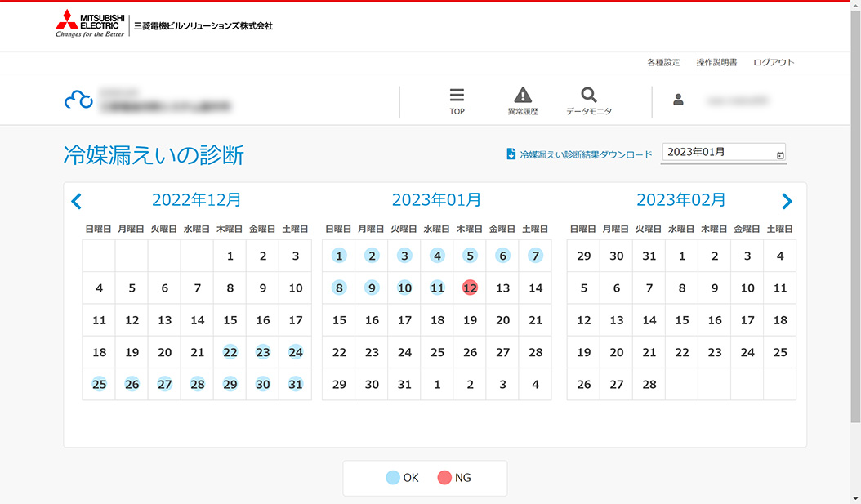Click the 異常履歴 warning triangle icon

click(x=523, y=96)
